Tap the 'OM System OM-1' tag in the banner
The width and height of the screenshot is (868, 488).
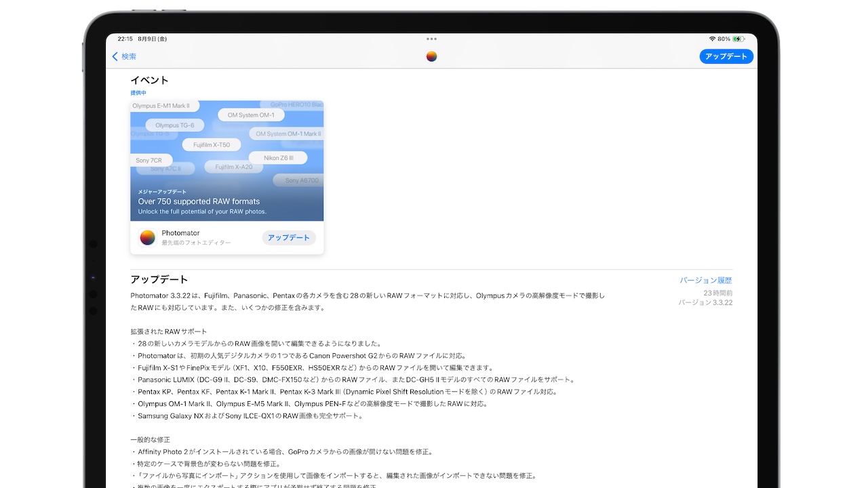pos(251,115)
